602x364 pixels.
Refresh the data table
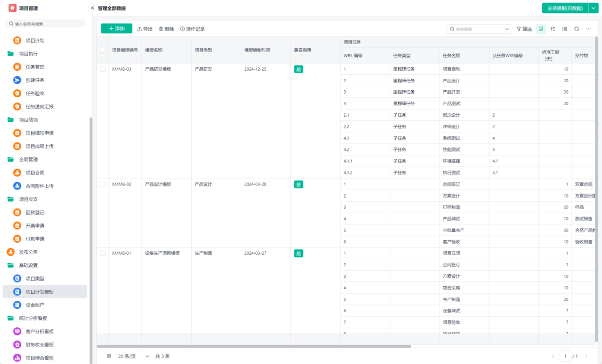click(x=576, y=29)
